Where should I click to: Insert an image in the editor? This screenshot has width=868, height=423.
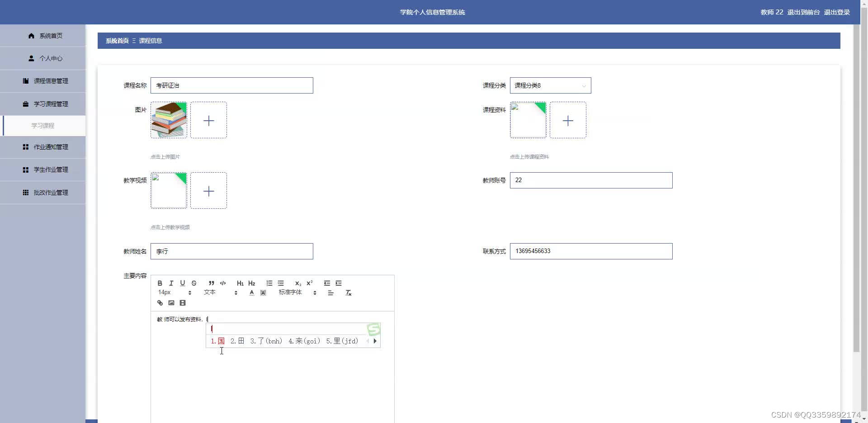click(171, 303)
